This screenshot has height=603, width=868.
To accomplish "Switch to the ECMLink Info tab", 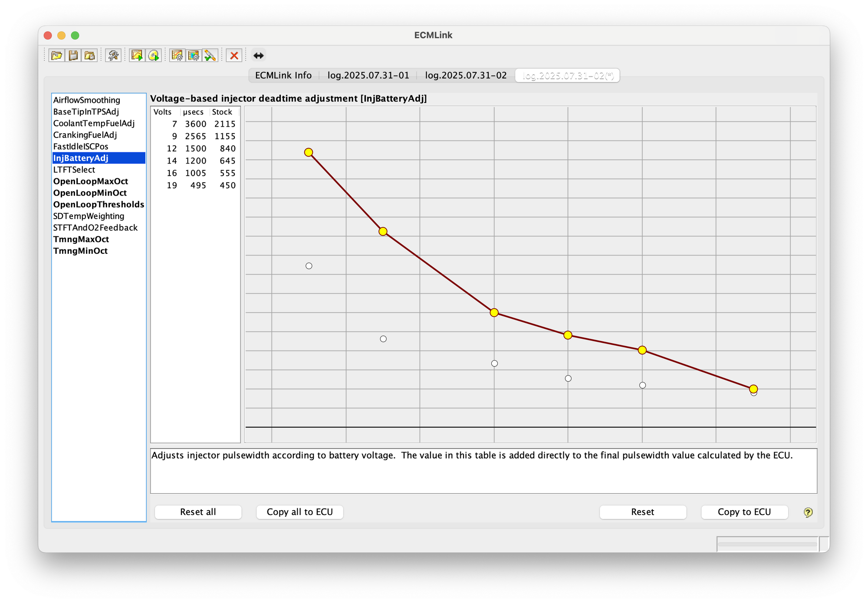I will pyautogui.click(x=283, y=75).
